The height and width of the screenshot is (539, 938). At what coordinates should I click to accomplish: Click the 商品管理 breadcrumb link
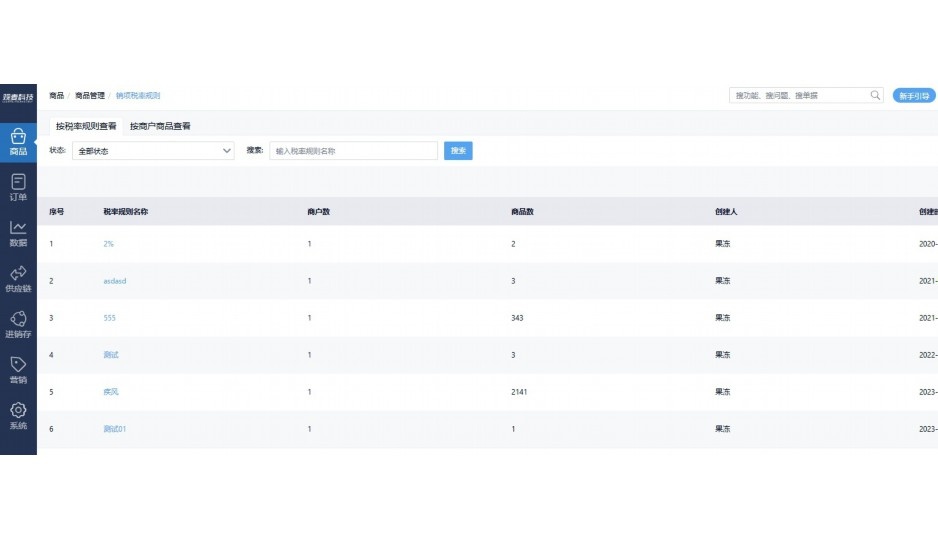pos(89,96)
